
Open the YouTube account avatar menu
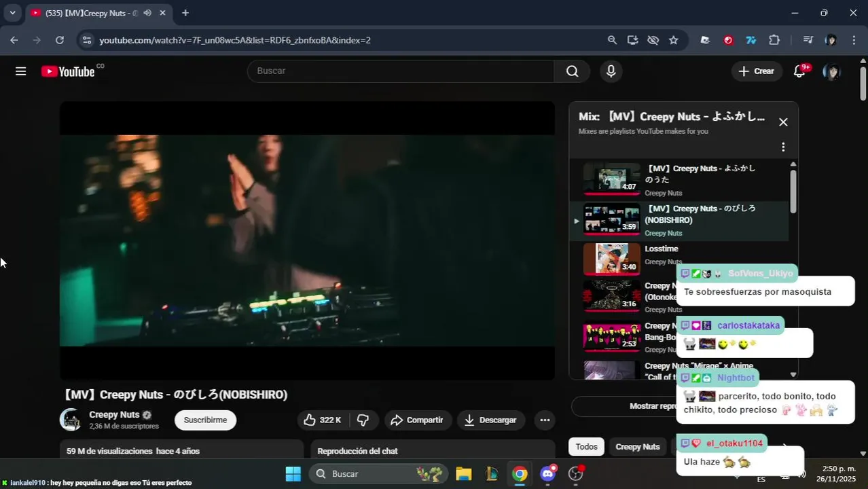click(x=831, y=71)
